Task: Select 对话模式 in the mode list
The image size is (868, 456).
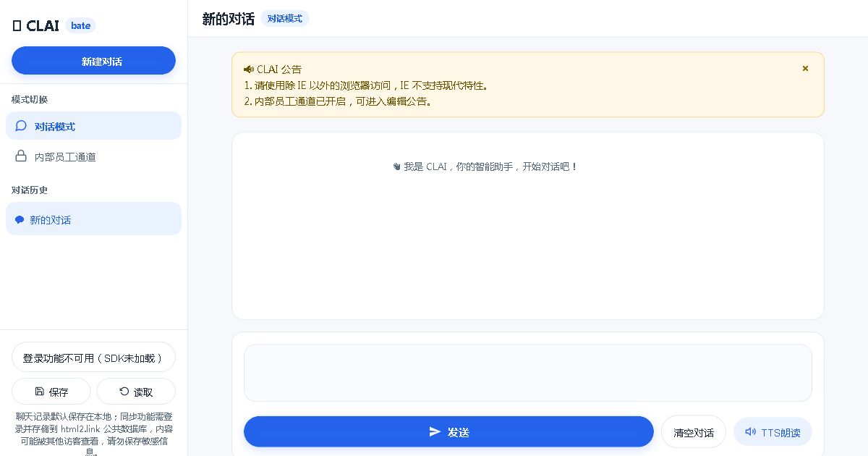Action: (x=93, y=126)
